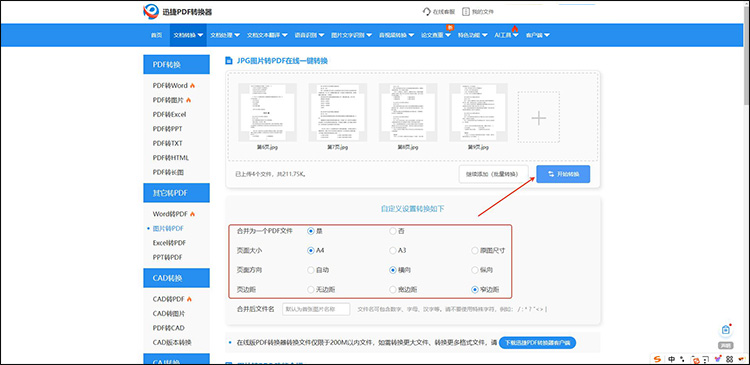Choose A4 page size
The height and width of the screenshot is (365, 750).
311,250
